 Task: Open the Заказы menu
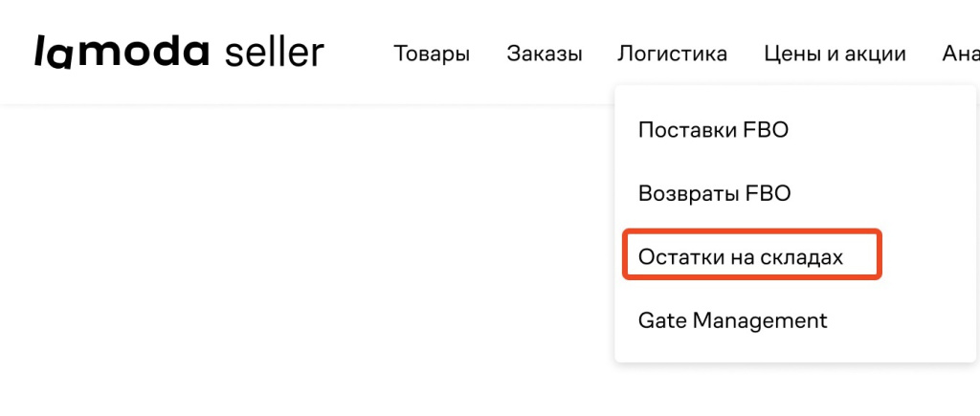click(x=545, y=54)
